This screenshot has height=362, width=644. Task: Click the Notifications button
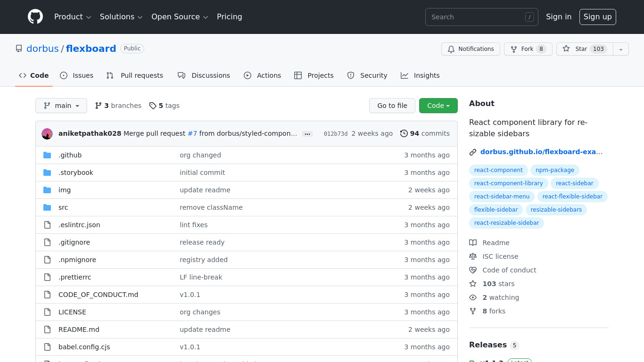click(471, 49)
